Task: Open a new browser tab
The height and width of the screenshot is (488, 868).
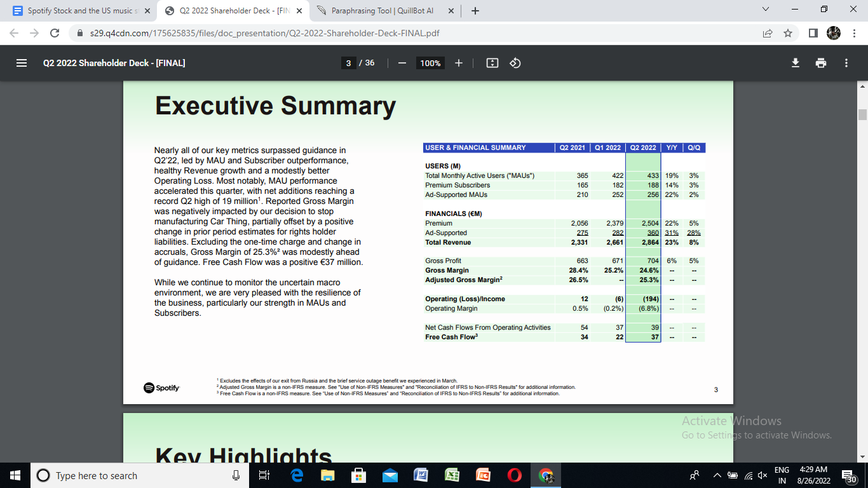Action: [x=475, y=11]
